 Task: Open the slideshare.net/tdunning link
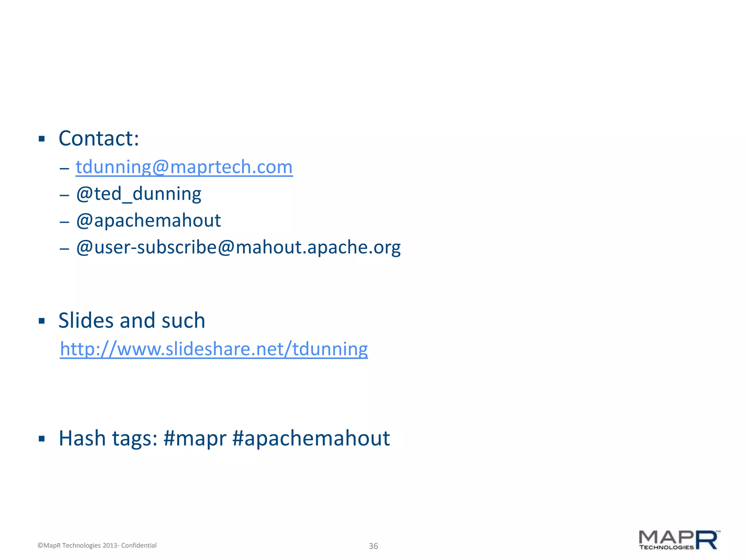(x=214, y=349)
